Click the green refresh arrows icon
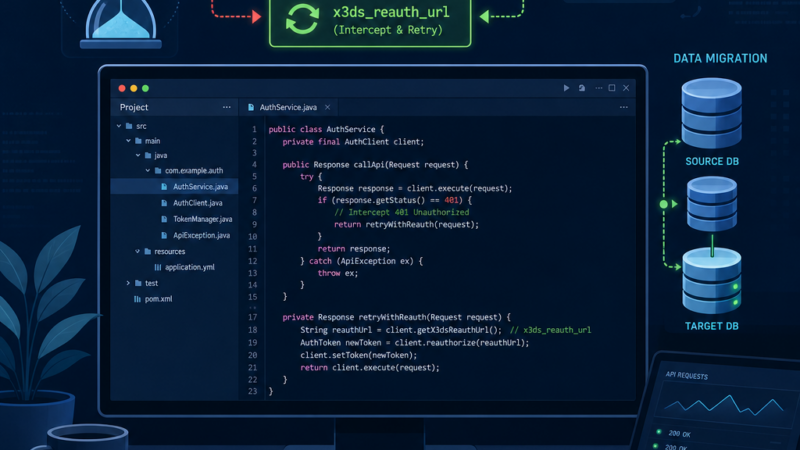The image size is (800, 450). click(302, 19)
